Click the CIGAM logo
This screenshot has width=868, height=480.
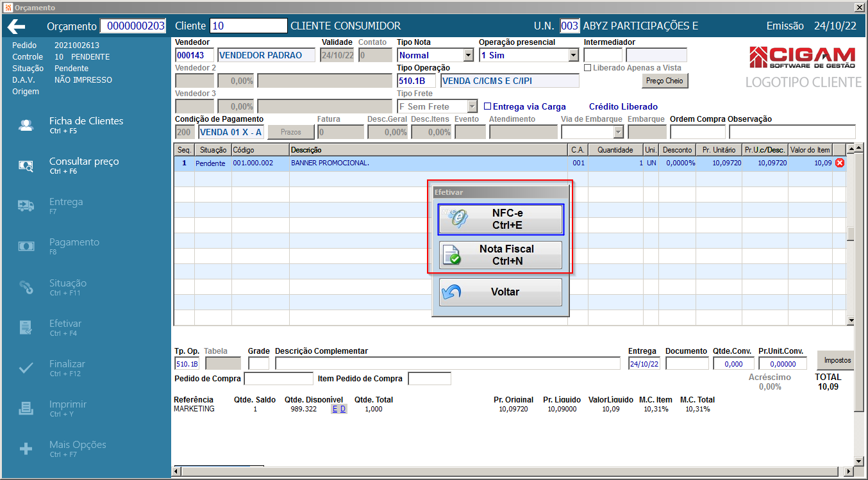pos(802,56)
